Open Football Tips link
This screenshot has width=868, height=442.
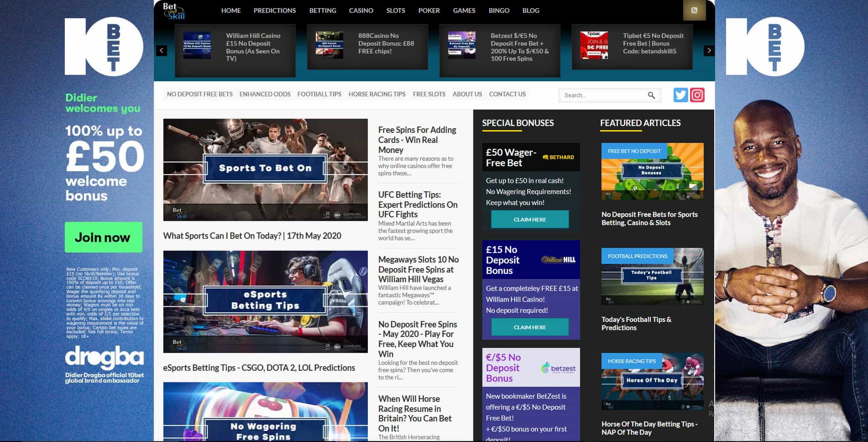pyautogui.click(x=319, y=94)
